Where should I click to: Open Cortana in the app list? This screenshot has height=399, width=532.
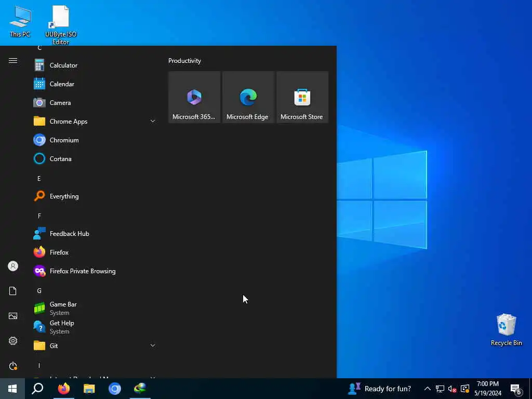[x=95, y=158]
